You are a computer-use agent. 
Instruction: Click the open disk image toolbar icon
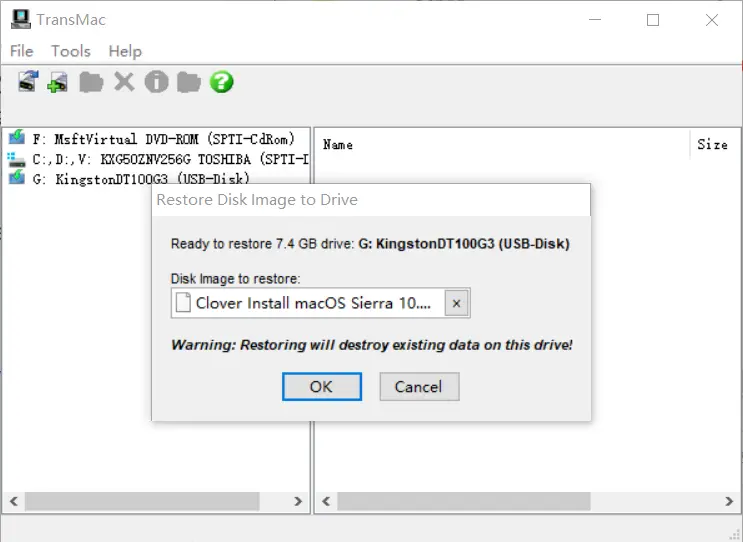28,81
